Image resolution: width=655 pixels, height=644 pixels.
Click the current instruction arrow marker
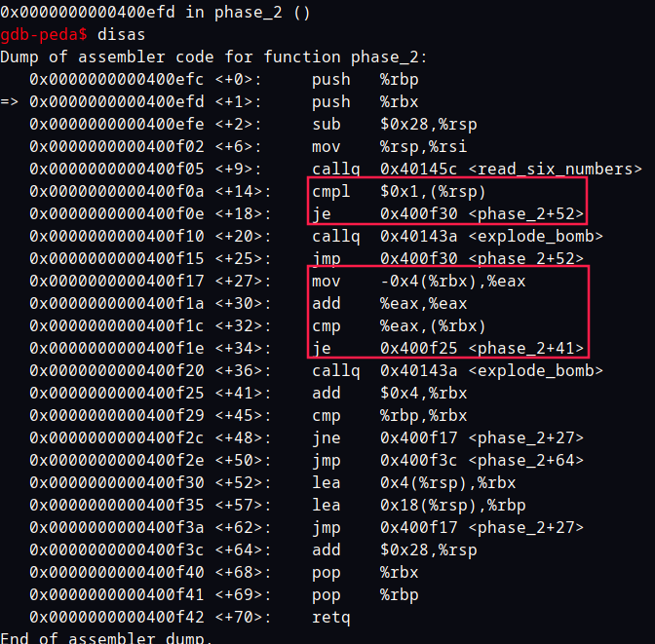[9, 102]
